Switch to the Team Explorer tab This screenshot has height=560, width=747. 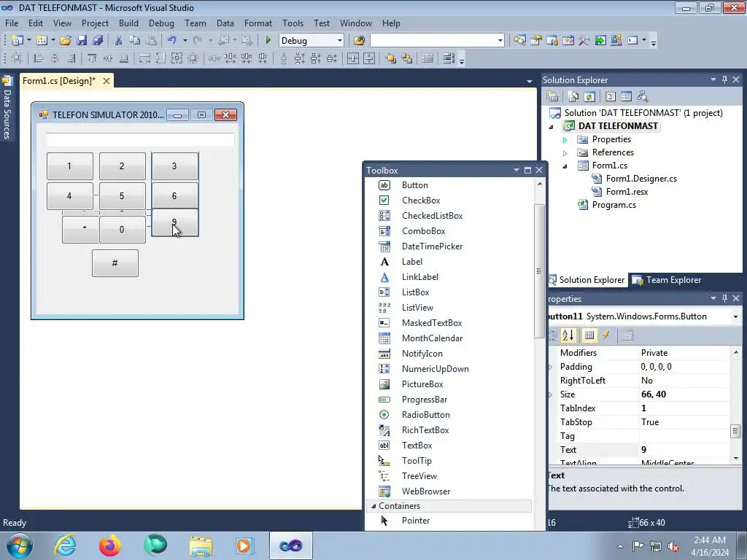(x=667, y=280)
